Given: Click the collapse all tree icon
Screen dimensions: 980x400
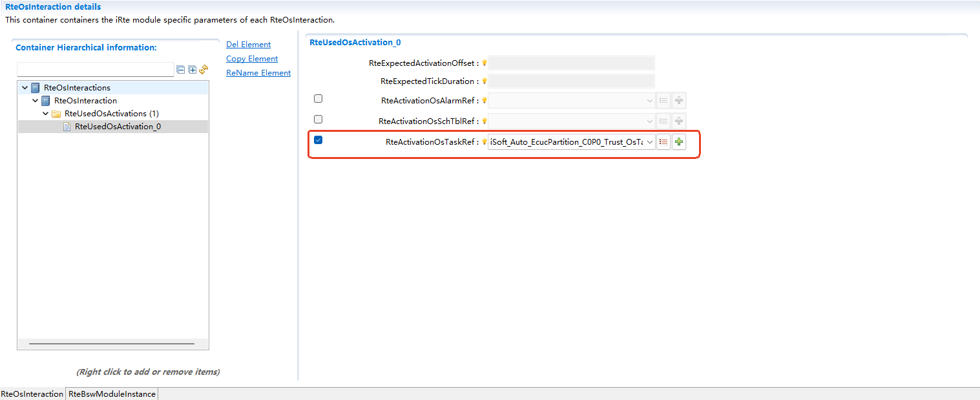Looking at the screenshot, I should click(181, 70).
